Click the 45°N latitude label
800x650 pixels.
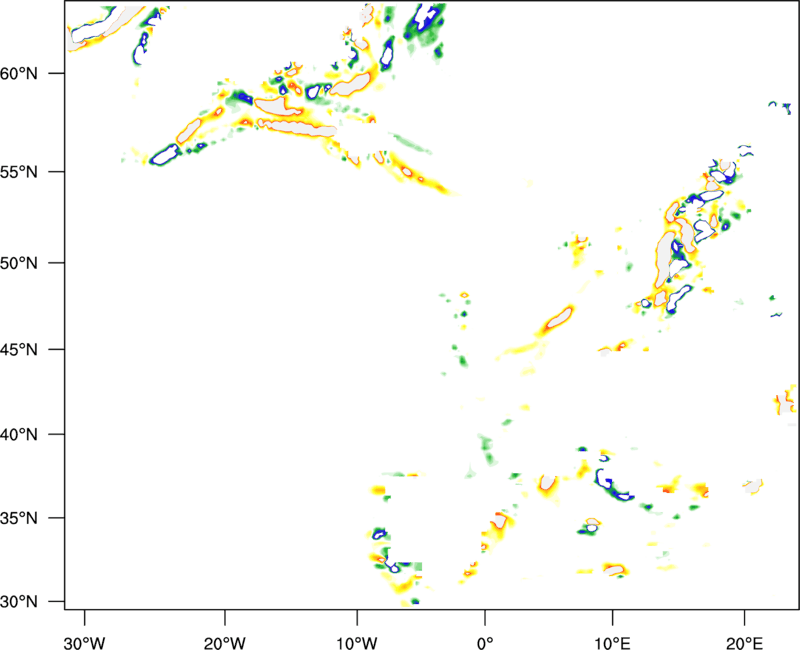click(19, 349)
